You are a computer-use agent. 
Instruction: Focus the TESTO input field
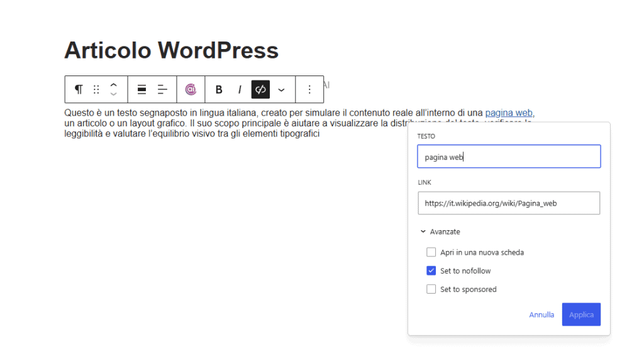[509, 157]
